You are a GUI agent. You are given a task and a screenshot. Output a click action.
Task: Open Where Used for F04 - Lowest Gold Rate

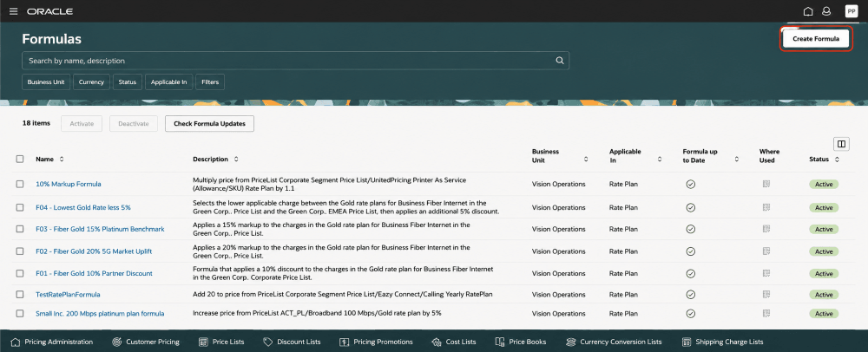coord(766,207)
